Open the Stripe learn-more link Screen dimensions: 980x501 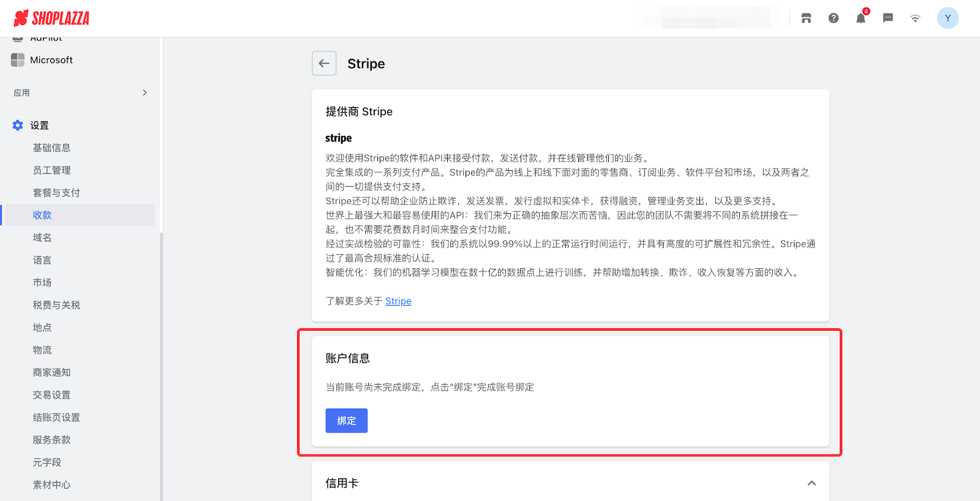(398, 301)
